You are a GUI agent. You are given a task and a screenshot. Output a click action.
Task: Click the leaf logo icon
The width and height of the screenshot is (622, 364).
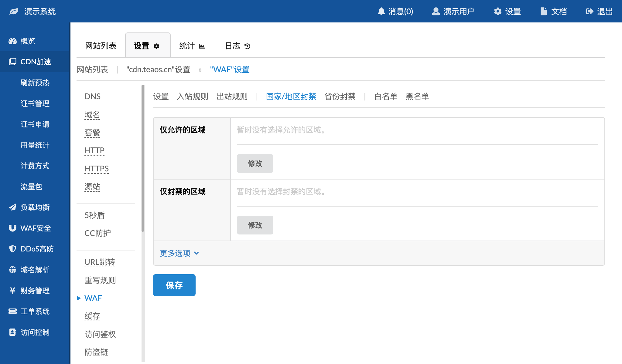click(14, 12)
